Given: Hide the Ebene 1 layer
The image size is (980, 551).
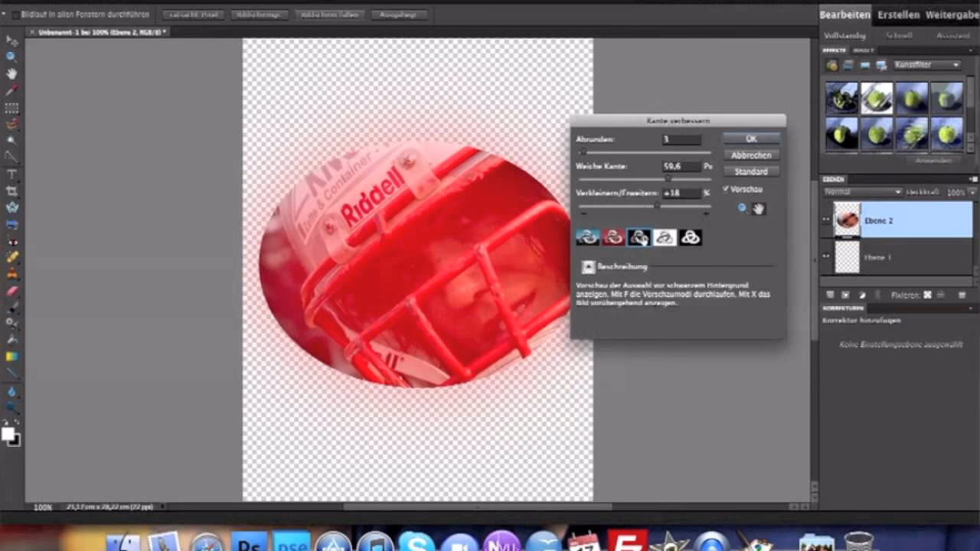Looking at the screenshot, I should pyautogui.click(x=827, y=257).
